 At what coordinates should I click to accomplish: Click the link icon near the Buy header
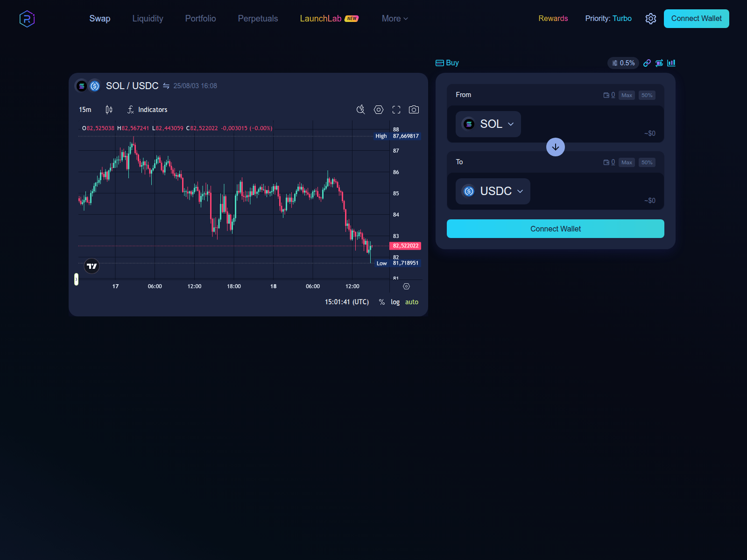tap(647, 63)
